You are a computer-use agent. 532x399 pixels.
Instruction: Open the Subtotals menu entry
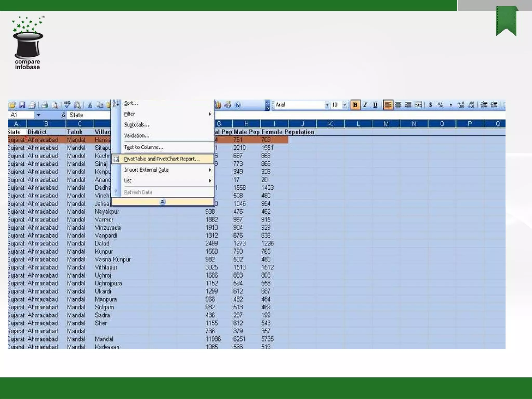click(137, 125)
